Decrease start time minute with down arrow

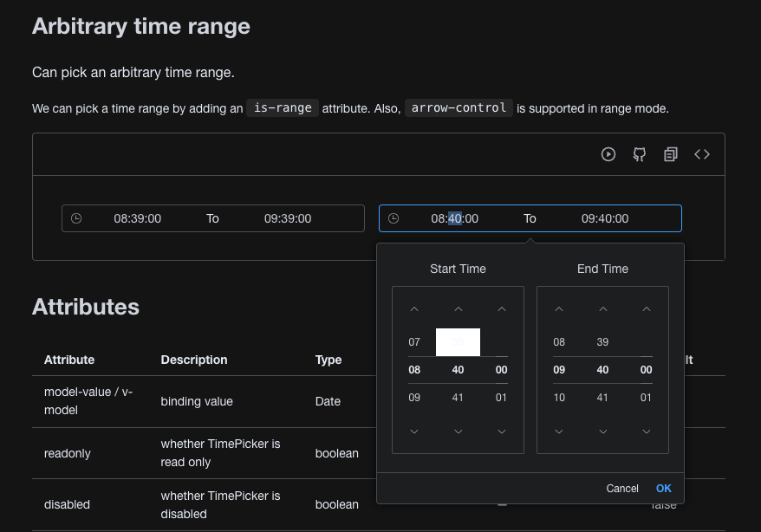(x=458, y=431)
